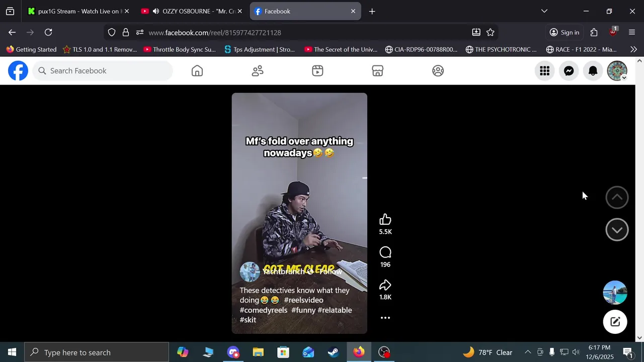Open the notifications bell icon
The image size is (644, 362).
[593, 71]
